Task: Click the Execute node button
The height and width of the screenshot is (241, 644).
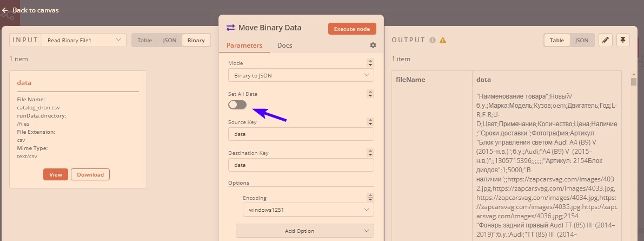Action: pos(352,29)
